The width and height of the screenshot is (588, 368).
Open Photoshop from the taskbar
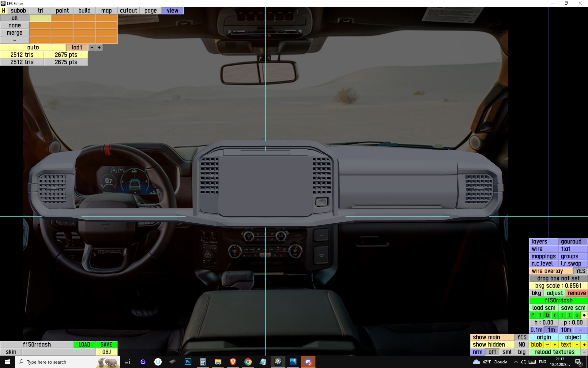pyautogui.click(x=188, y=362)
